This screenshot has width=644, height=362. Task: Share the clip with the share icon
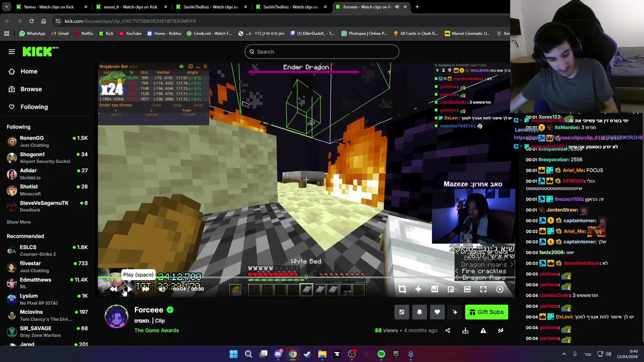tap(448, 330)
